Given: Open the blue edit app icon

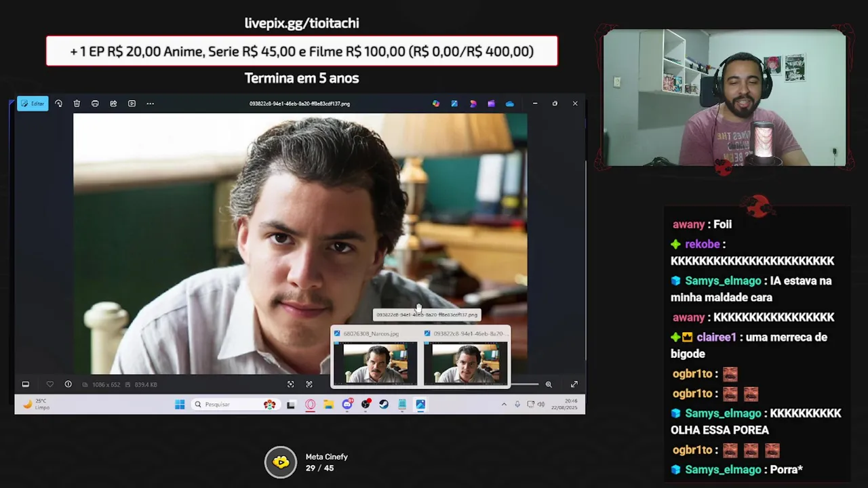Looking at the screenshot, I should [x=454, y=104].
